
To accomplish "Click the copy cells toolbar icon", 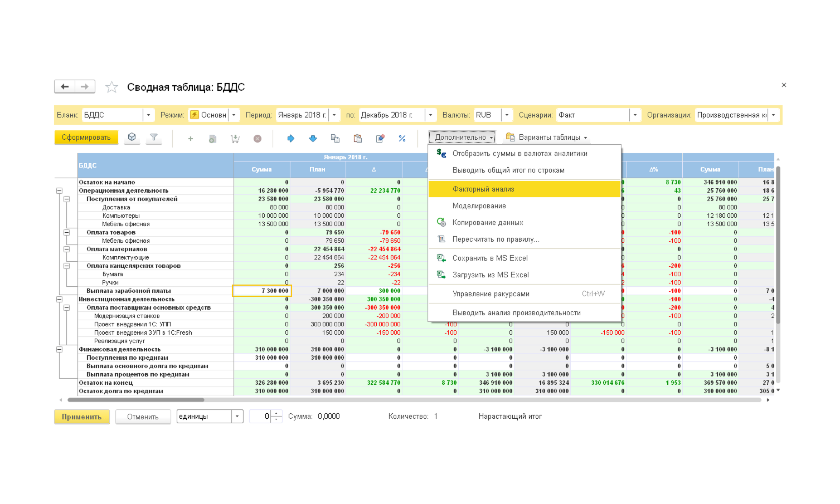I will point(335,138).
